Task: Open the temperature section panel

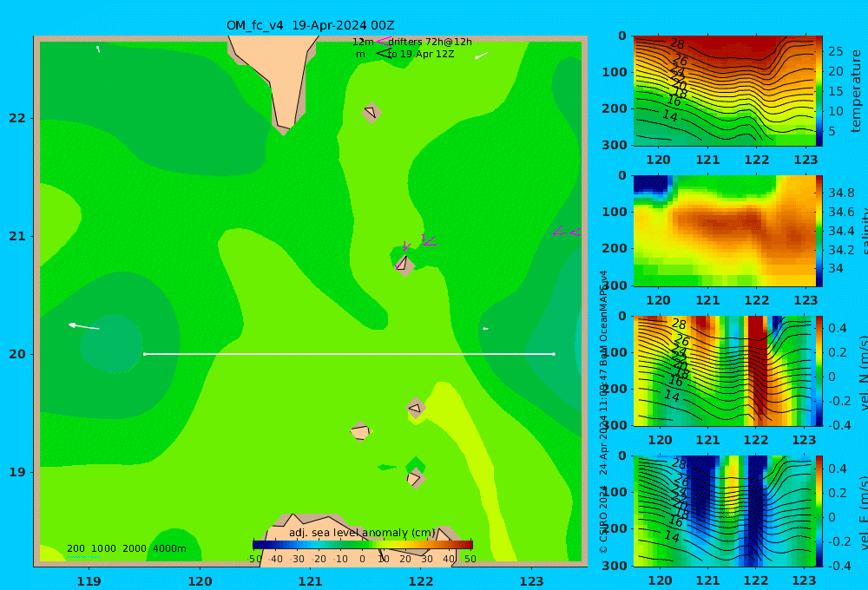Action: click(x=724, y=91)
